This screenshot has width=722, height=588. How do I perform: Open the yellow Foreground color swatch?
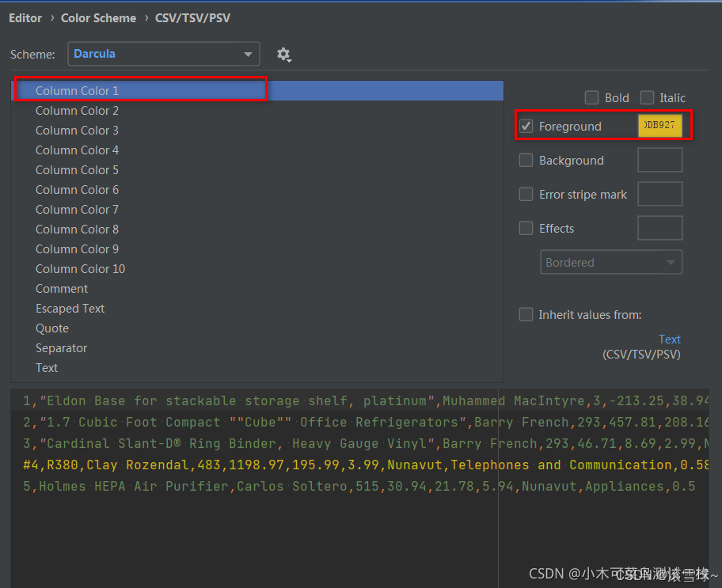click(x=659, y=126)
